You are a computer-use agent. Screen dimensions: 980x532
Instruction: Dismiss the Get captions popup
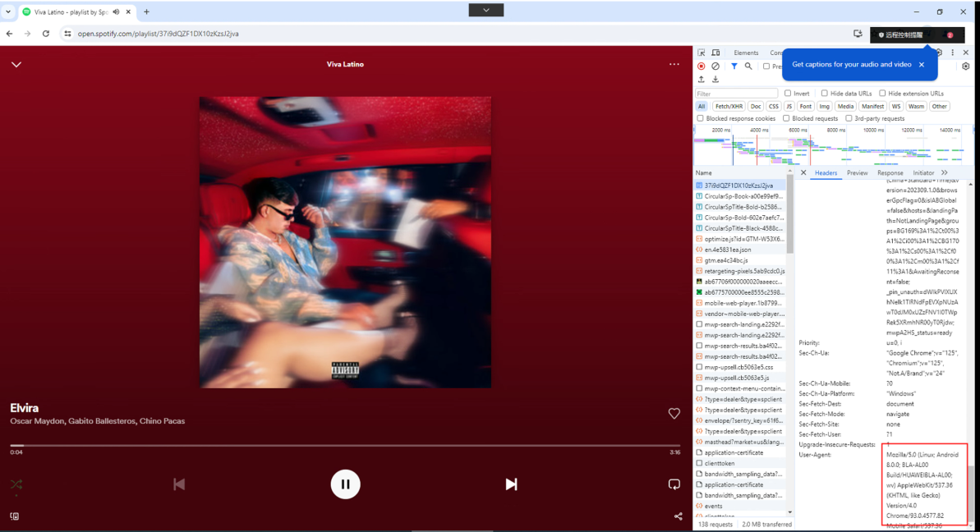tap(921, 64)
